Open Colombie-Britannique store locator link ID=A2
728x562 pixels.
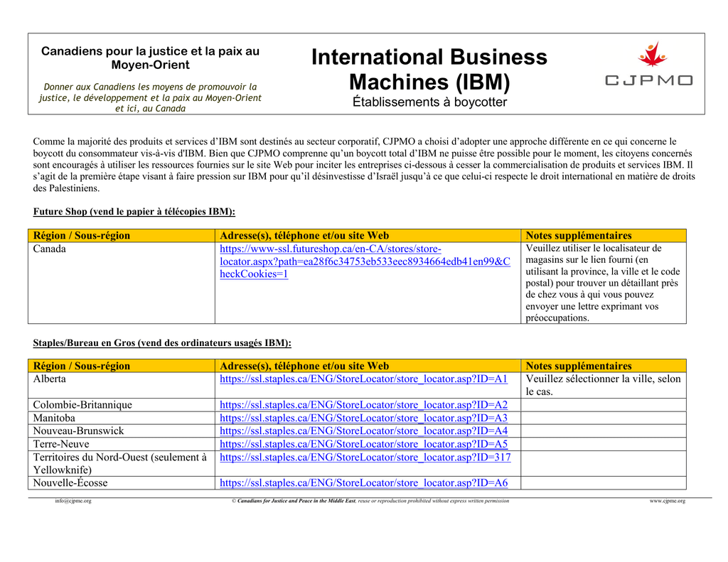tap(363, 405)
